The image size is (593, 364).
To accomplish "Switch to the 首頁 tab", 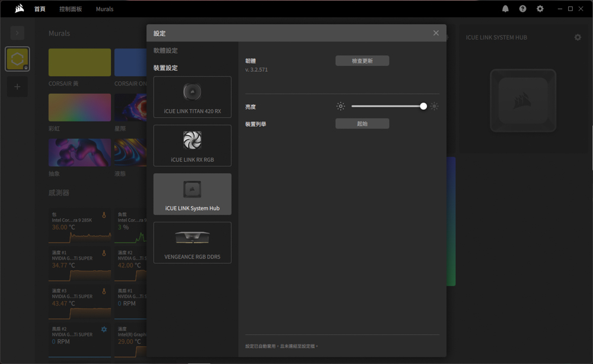I will (x=40, y=9).
